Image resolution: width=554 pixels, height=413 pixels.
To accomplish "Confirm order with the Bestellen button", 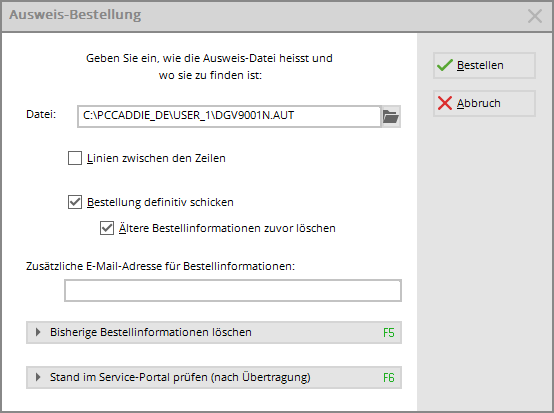I will pos(484,65).
